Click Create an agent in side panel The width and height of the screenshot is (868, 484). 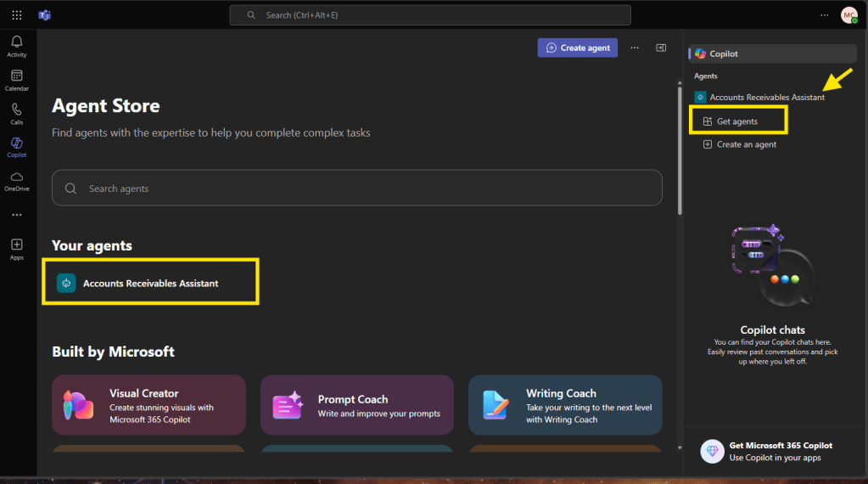pyautogui.click(x=746, y=144)
